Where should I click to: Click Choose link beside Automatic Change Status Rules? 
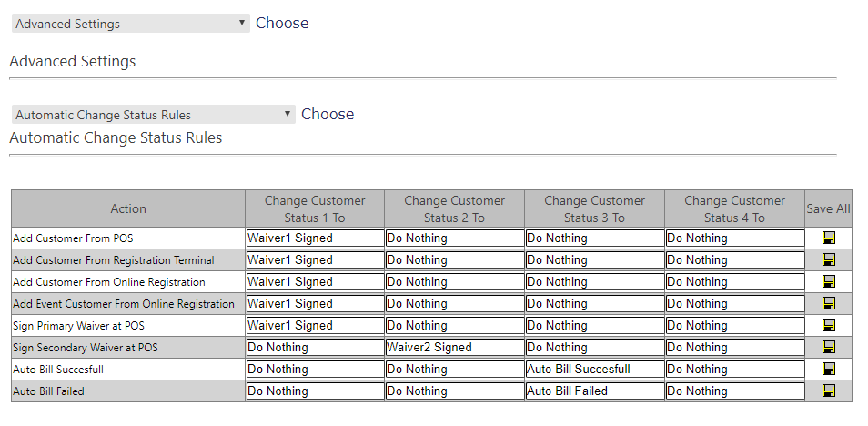(x=328, y=114)
